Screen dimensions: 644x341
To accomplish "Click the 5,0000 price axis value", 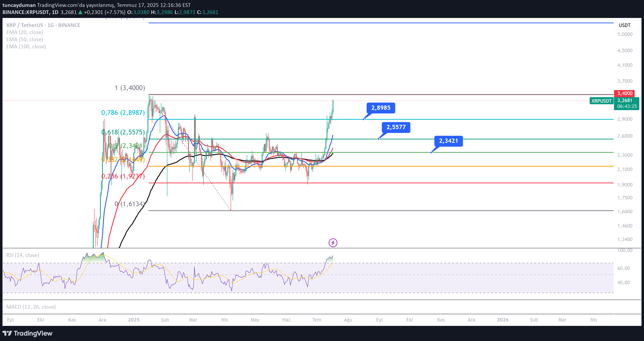I will tap(625, 34).
